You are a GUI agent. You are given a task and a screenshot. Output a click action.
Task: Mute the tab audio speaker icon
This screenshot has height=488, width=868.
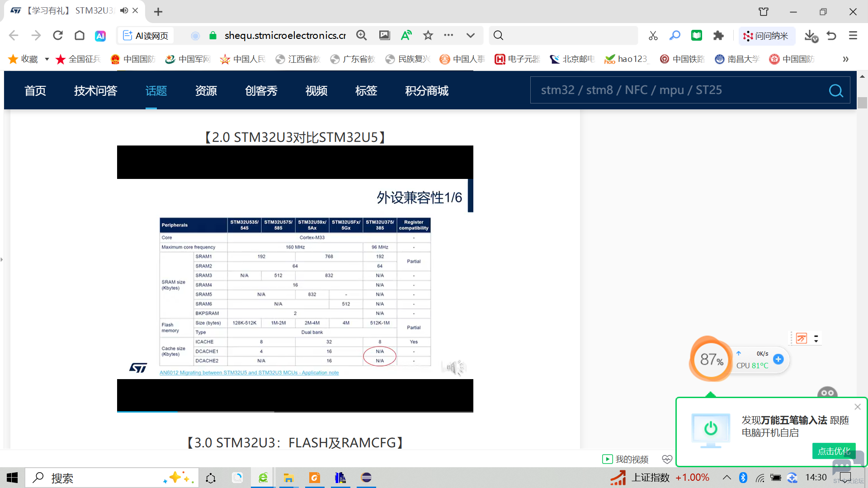click(124, 10)
